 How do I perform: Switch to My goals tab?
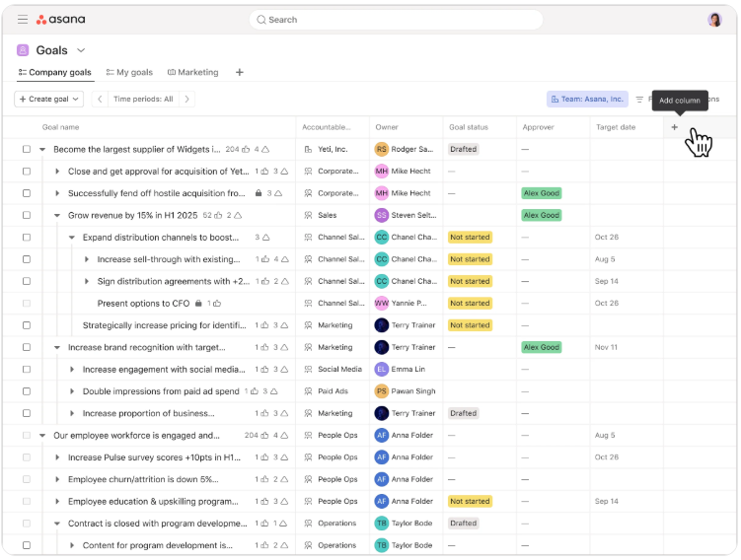(x=129, y=72)
